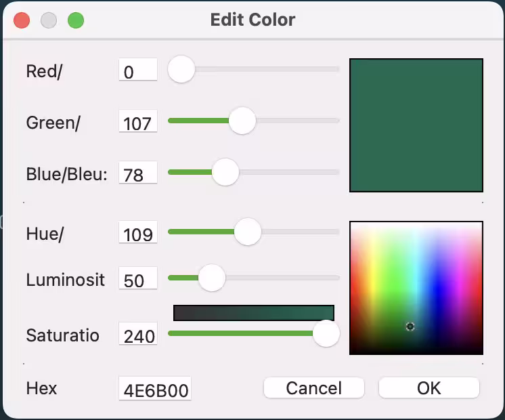Click the Saturation slider handle

pos(326,333)
